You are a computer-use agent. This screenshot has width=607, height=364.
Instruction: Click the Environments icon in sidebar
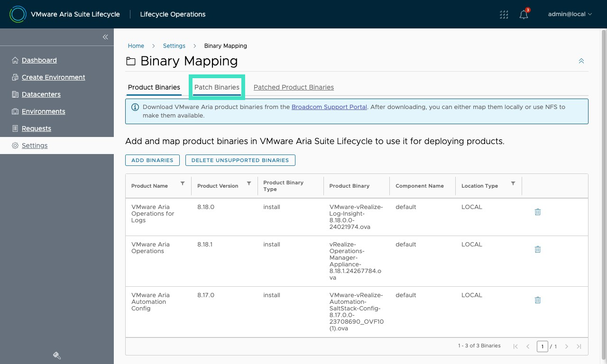pyautogui.click(x=15, y=111)
